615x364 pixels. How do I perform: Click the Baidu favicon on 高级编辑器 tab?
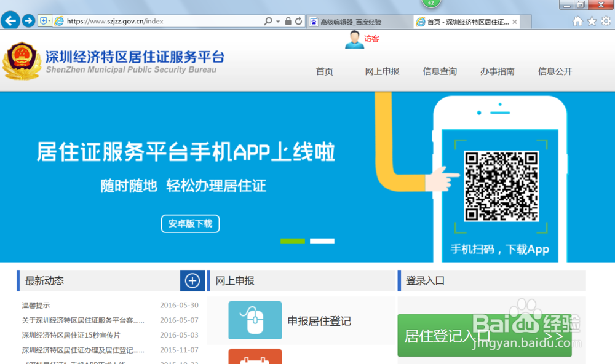(314, 22)
